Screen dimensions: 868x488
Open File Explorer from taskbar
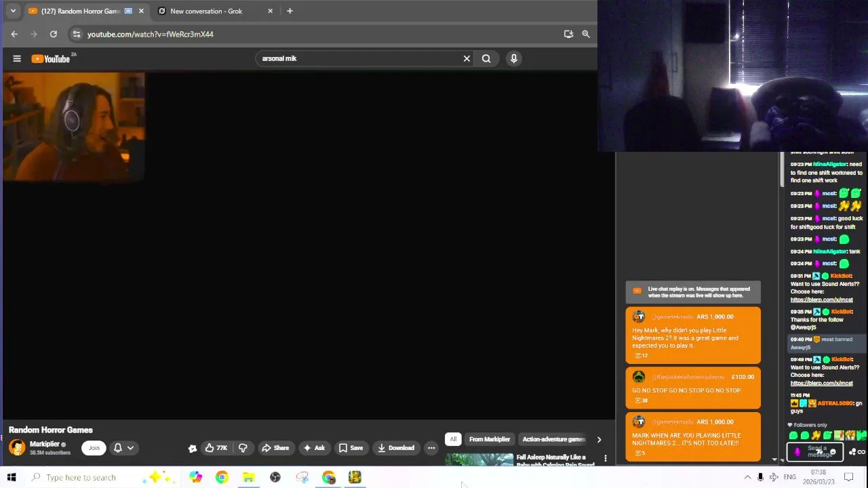pos(249,477)
